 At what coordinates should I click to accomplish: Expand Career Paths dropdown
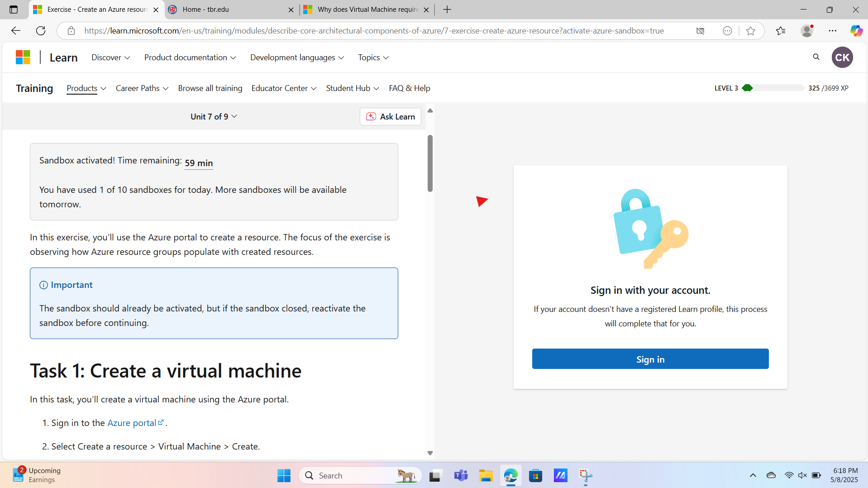coord(142,88)
